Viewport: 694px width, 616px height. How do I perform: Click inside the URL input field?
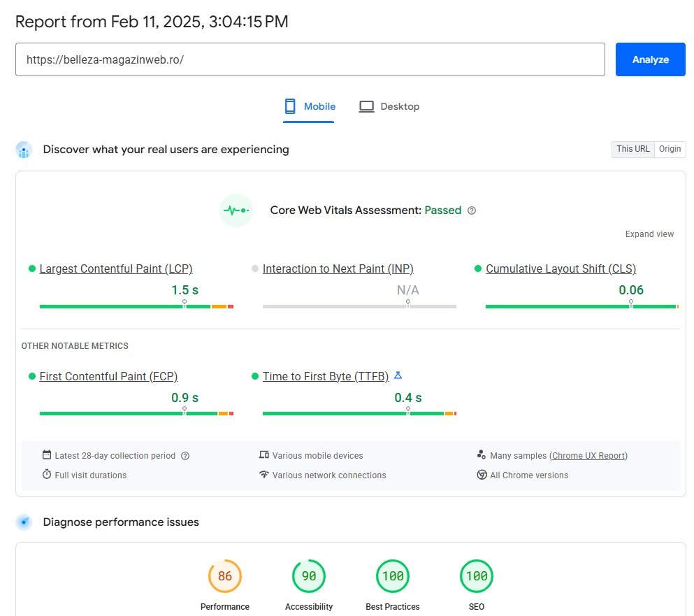pyautogui.click(x=311, y=59)
